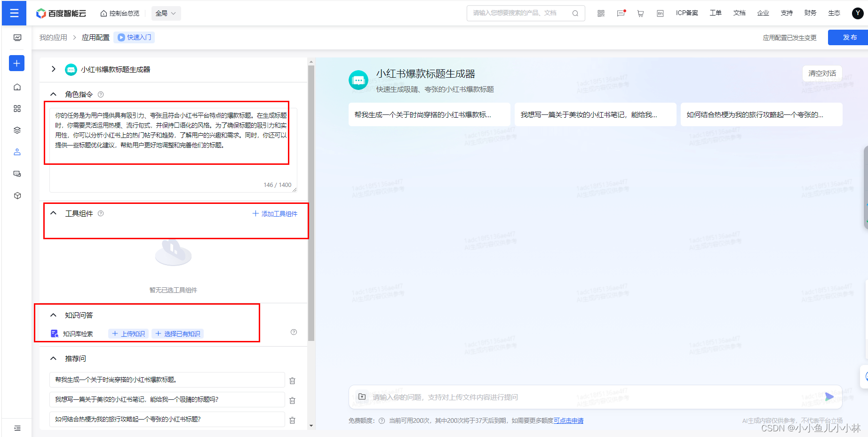Click 添加工具组件 add tool link
This screenshot has height=437, width=868.
tap(275, 214)
